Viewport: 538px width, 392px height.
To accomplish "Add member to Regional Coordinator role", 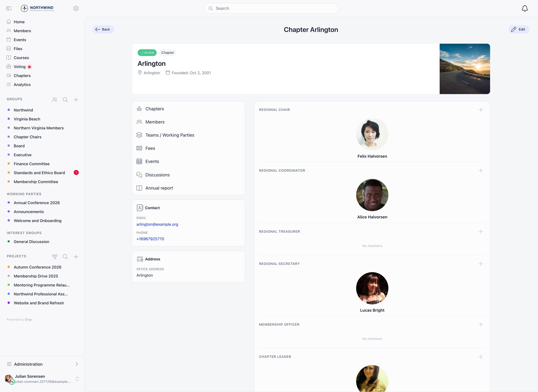I will tap(481, 171).
